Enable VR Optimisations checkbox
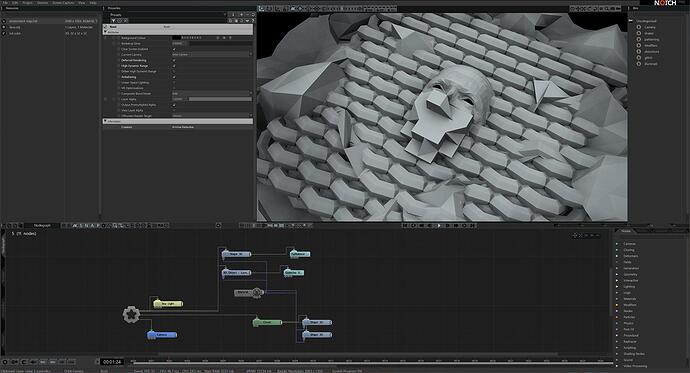 (174, 88)
